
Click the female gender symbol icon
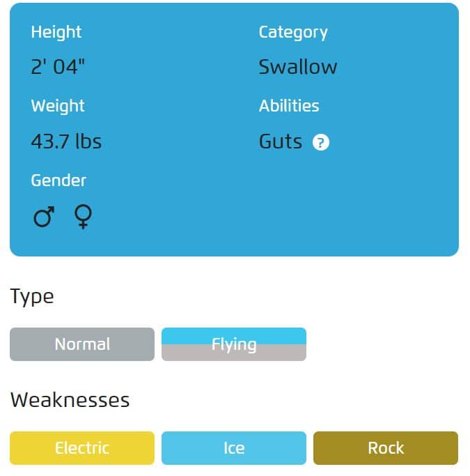(83, 217)
